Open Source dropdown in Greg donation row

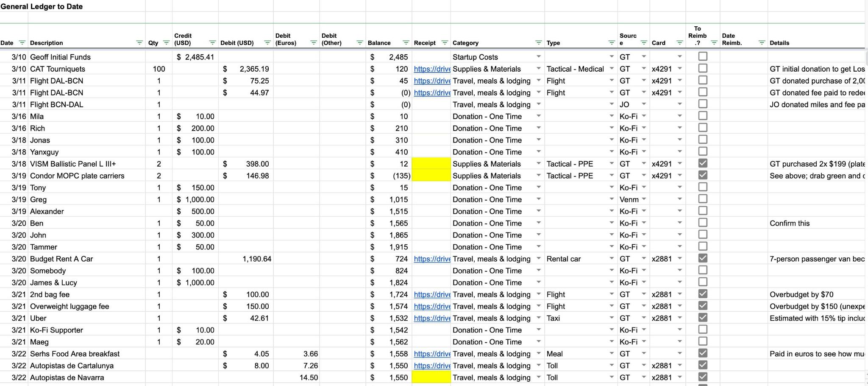(x=644, y=199)
